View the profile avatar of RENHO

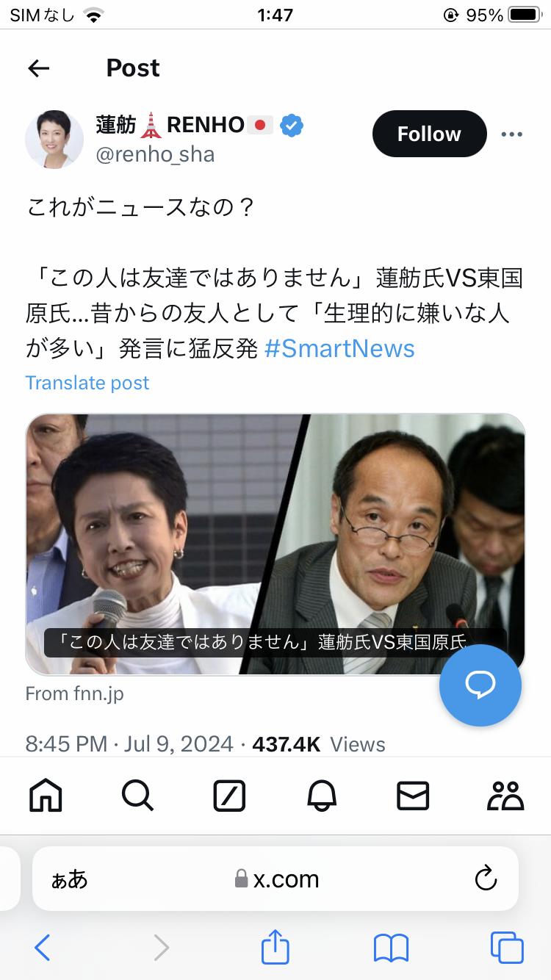coord(54,140)
